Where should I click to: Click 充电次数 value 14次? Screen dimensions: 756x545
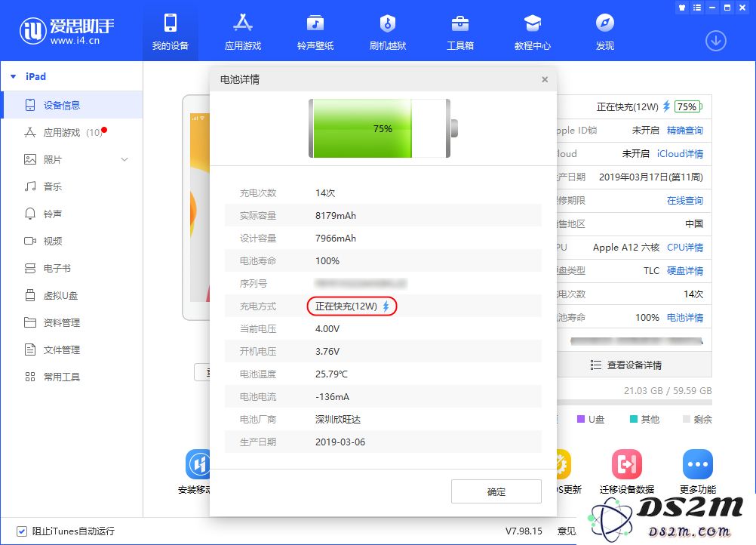coord(325,193)
